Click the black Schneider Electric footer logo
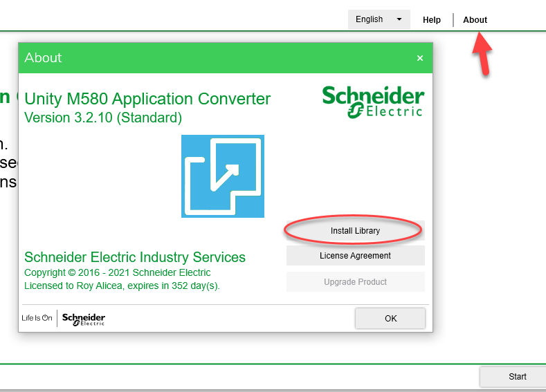Screen dimensions: 546x392 (x=84, y=319)
